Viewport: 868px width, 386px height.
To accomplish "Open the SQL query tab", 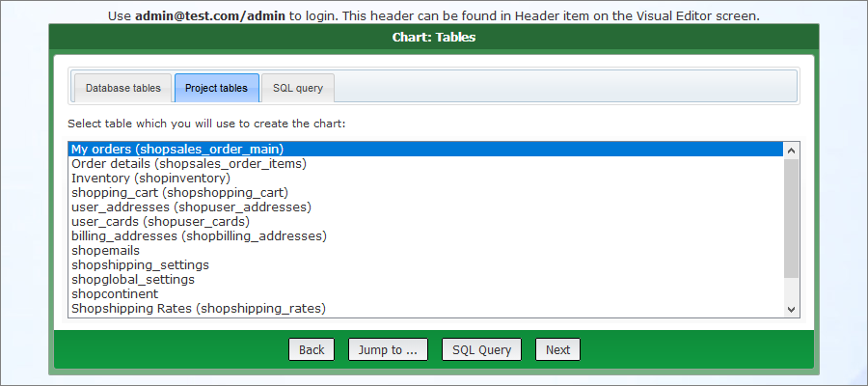I will [298, 88].
